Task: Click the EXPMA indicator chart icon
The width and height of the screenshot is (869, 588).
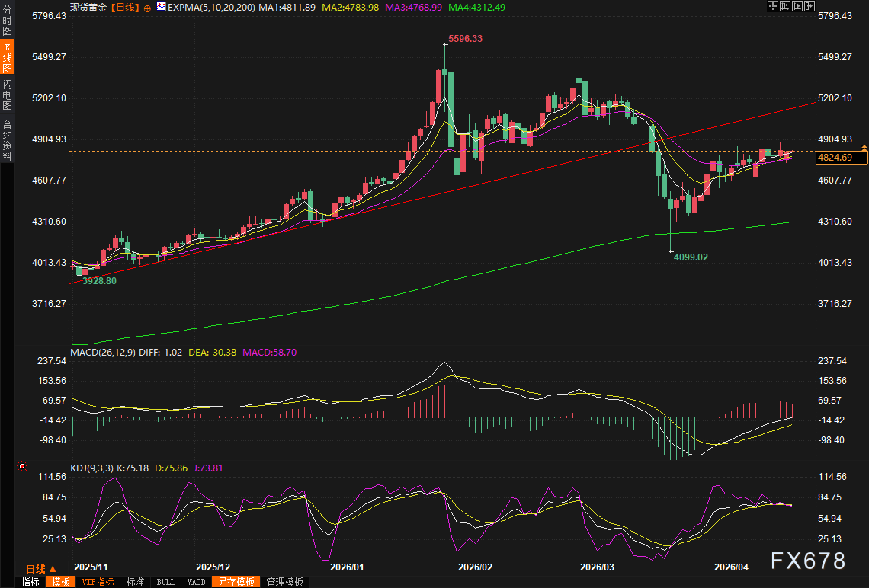Action: click(161, 7)
